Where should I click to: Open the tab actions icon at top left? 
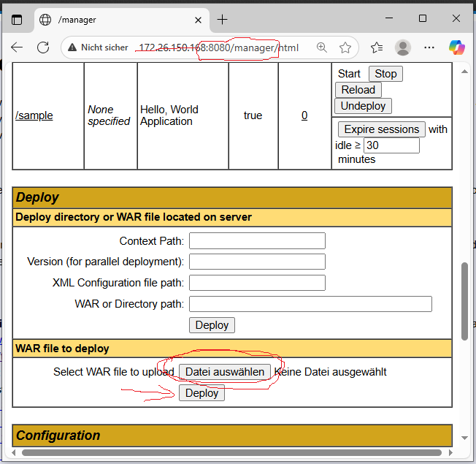(x=17, y=20)
